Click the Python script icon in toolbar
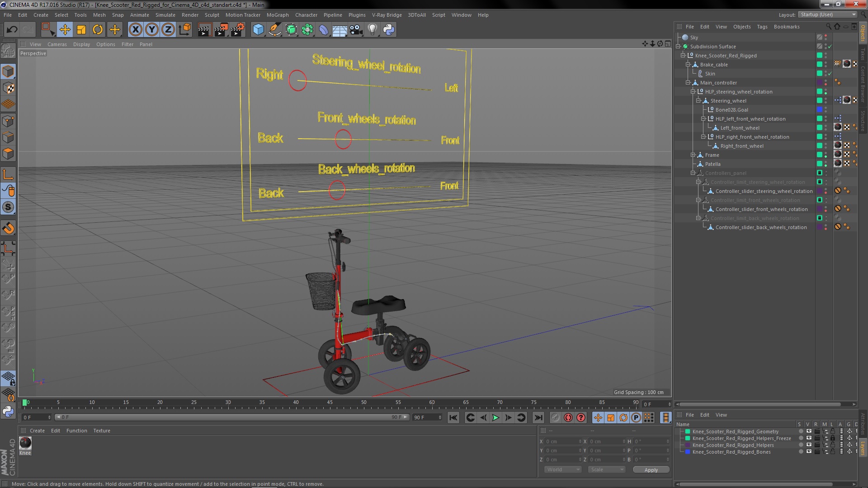Screen dimensions: 868x488 click(x=389, y=30)
